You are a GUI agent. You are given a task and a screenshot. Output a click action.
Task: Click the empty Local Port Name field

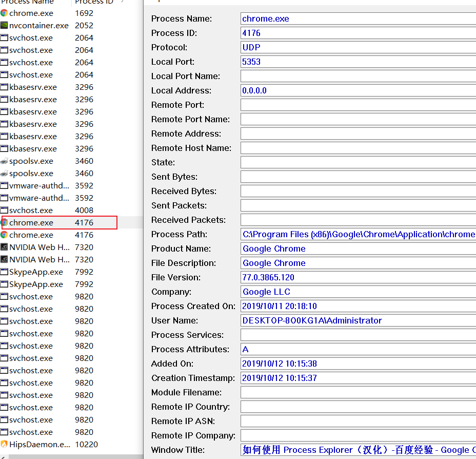358,76
